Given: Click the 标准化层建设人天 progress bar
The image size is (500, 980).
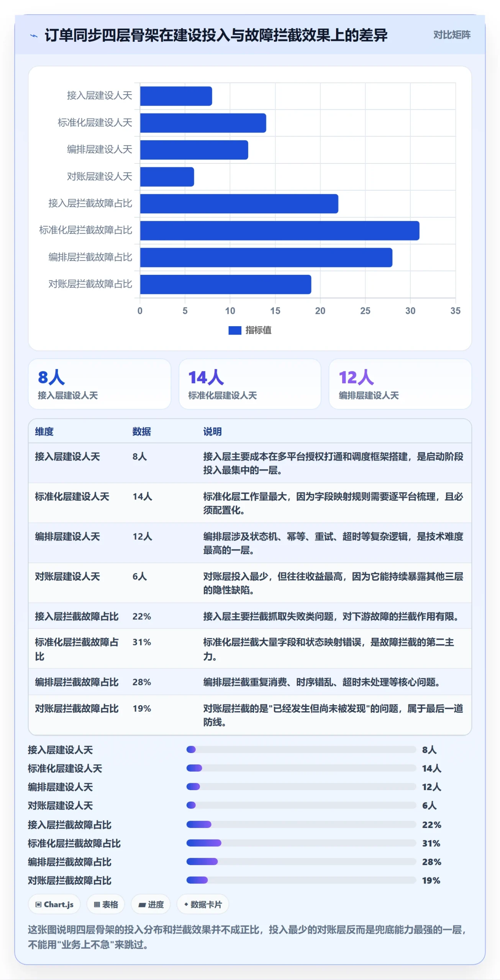Looking at the screenshot, I should pyautogui.click(x=301, y=768).
